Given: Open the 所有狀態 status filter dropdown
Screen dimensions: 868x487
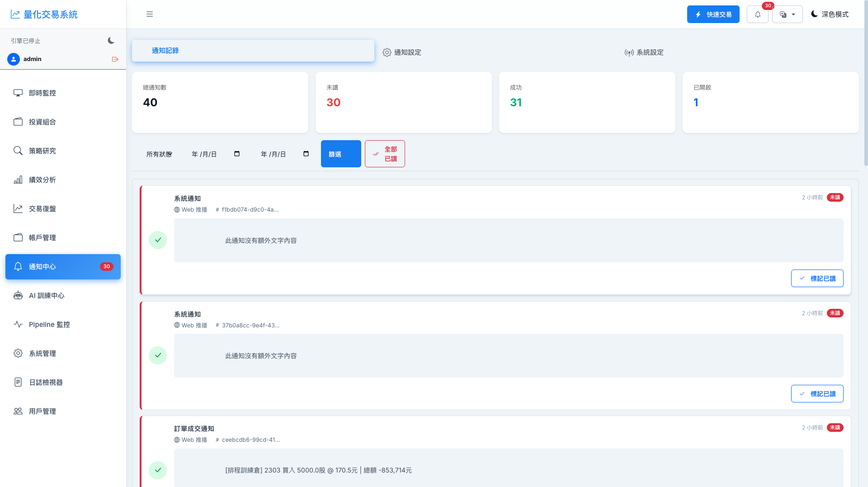Looking at the screenshot, I should [159, 154].
